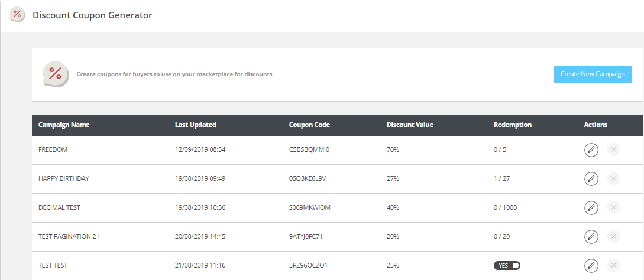
Task: Click the Discount Value column header
Action: coord(410,125)
